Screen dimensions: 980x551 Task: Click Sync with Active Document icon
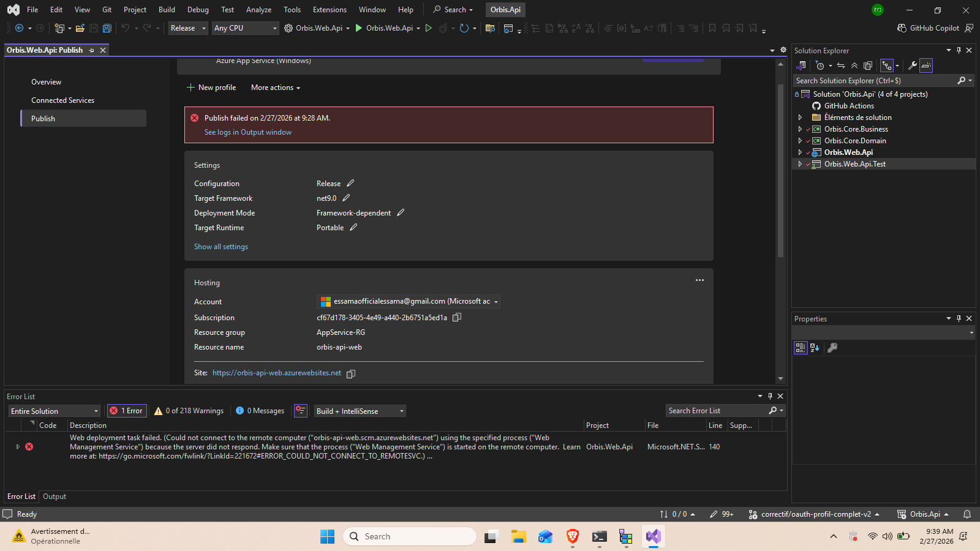click(841, 66)
